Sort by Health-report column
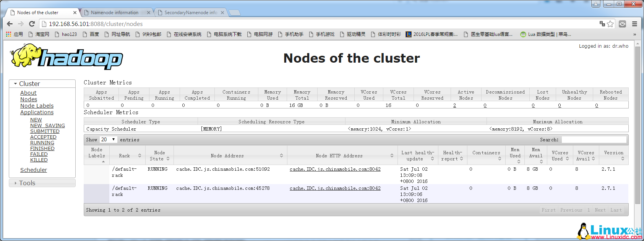 [453, 155]
